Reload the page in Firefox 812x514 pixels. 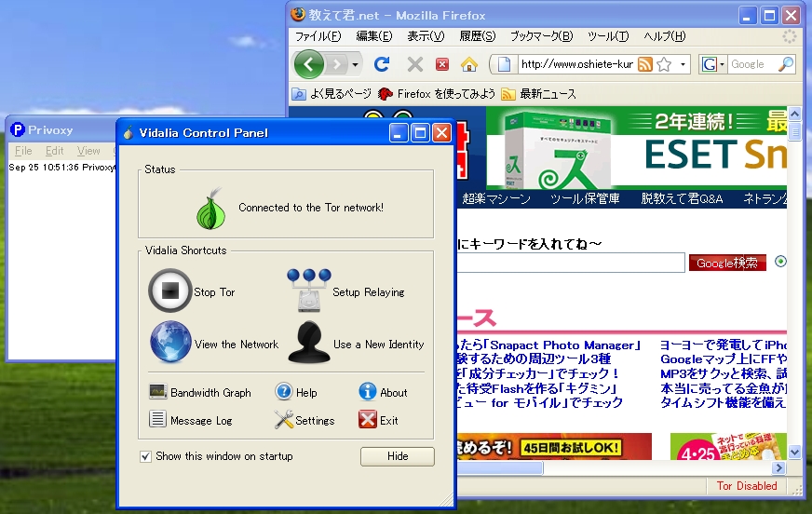(x=382, y=64)
